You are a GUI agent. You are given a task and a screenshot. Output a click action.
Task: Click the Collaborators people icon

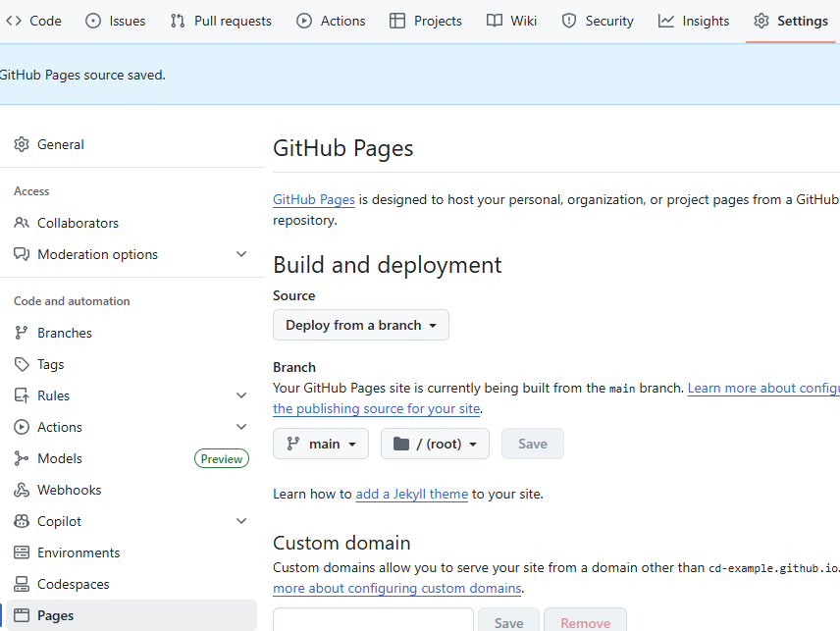tap(22, 223)
